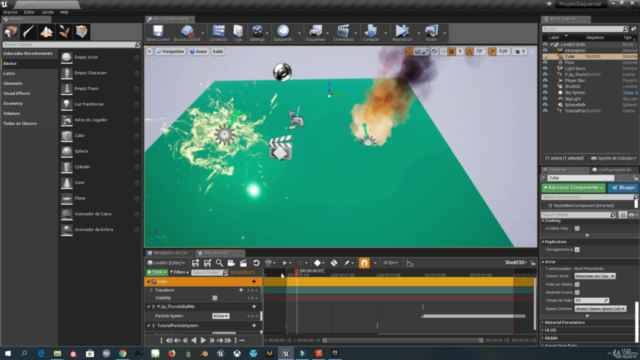The width and height of the screenshot is (640, 360).
Task: Click the green Track button in Sequencer
Action: coord(157,272)
